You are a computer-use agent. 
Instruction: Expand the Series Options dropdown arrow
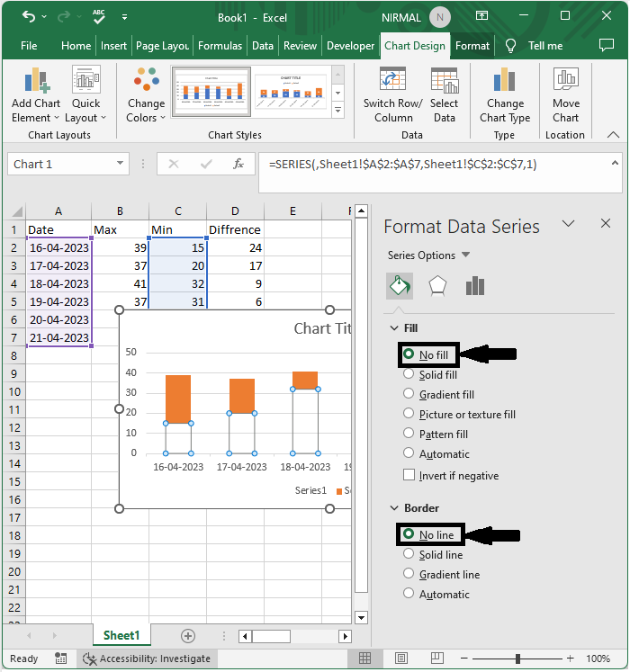pyautogui.click(x=465, y=255)
